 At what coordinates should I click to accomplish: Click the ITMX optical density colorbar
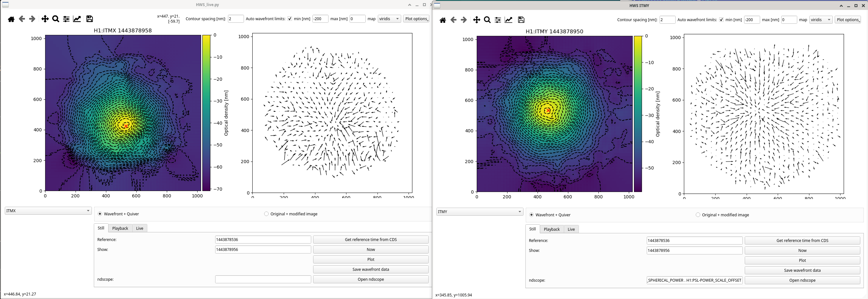tap(206, 113)
